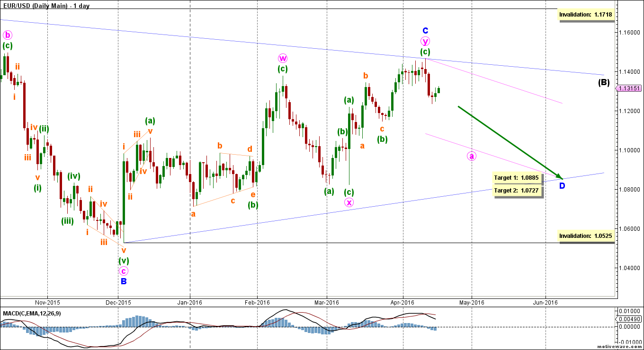Click the green (c) under circled w

click(283, 69)
